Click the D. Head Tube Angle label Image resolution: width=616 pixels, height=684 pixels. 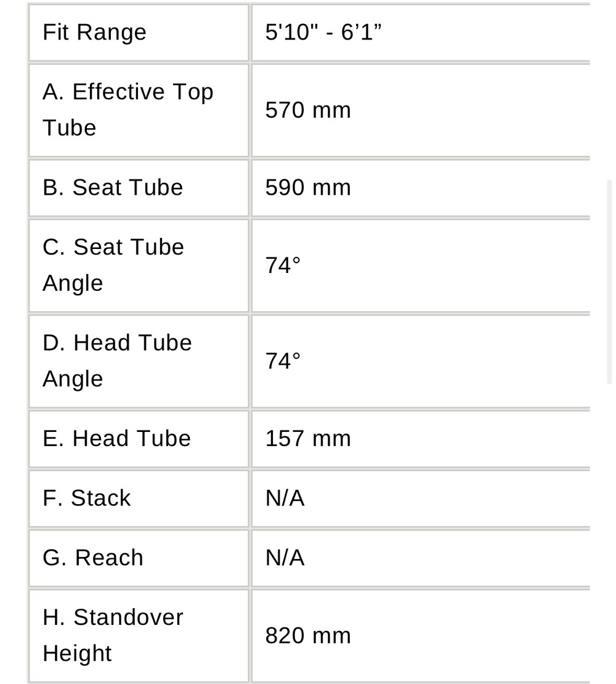117,360
